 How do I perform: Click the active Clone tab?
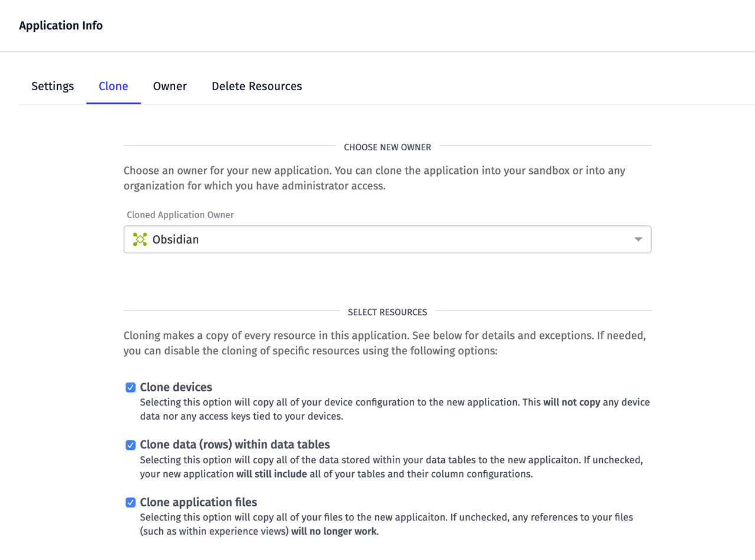(113, 86)
